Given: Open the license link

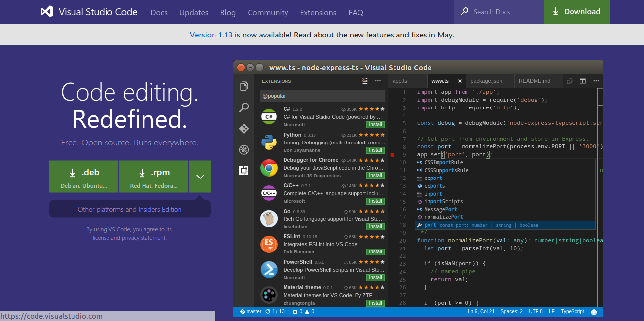Looking at the screenshot, I should coord(101,238).
